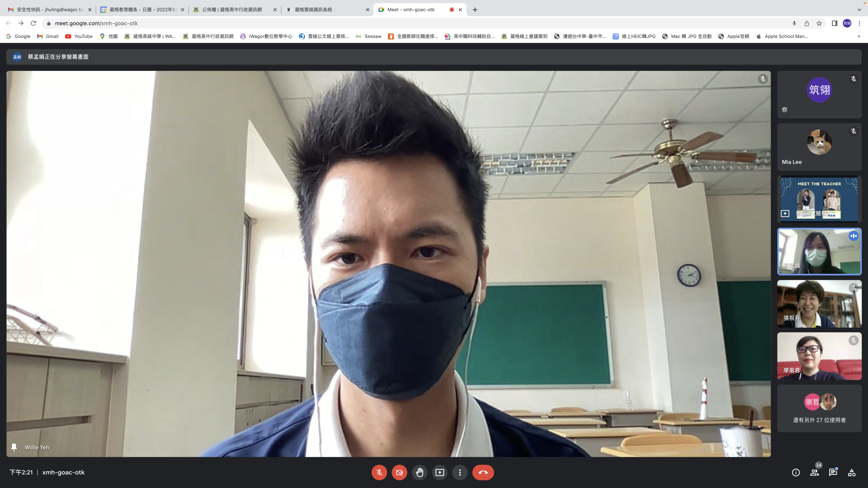
Task: Turn on the camera button
Action: (x=399, y=472)
